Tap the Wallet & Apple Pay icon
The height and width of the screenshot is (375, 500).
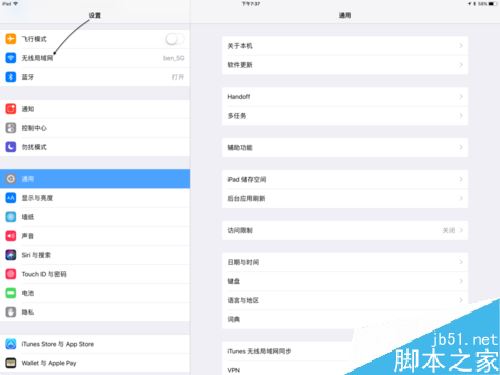point(11,363)
